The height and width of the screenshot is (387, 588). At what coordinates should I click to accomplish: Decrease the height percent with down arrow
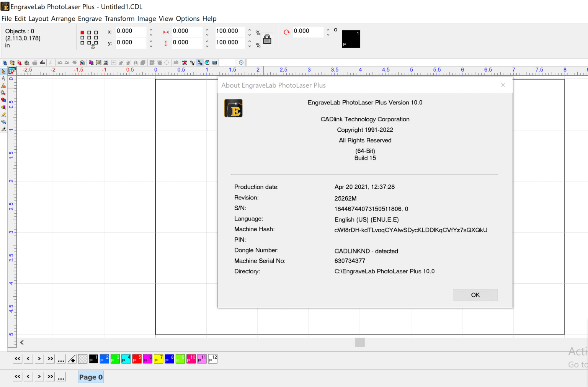point(250,46)
